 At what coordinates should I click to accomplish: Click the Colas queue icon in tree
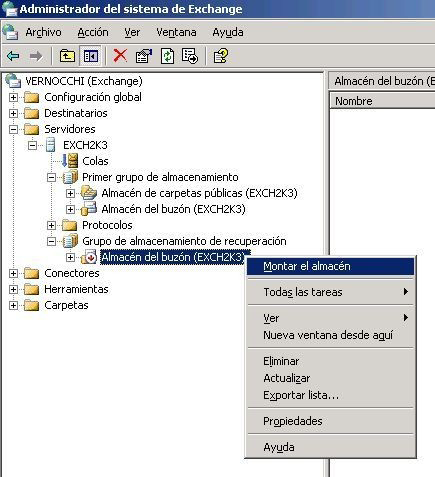70,161
